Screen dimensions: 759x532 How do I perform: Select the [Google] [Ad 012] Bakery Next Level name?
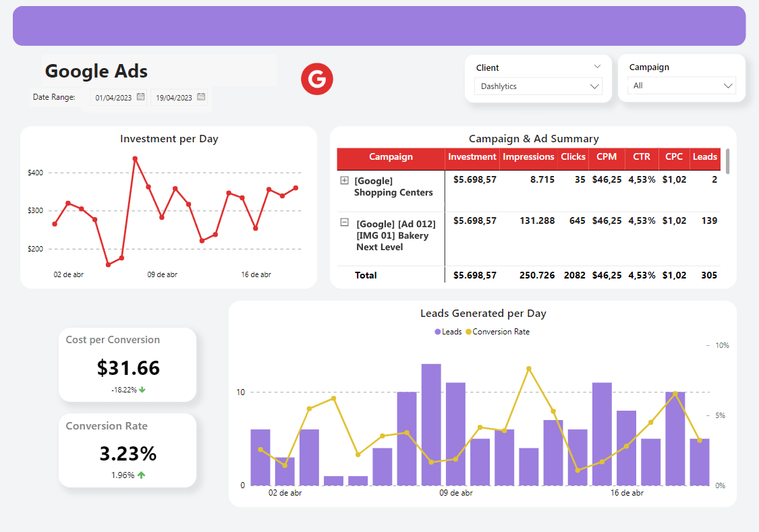point(396,235)
